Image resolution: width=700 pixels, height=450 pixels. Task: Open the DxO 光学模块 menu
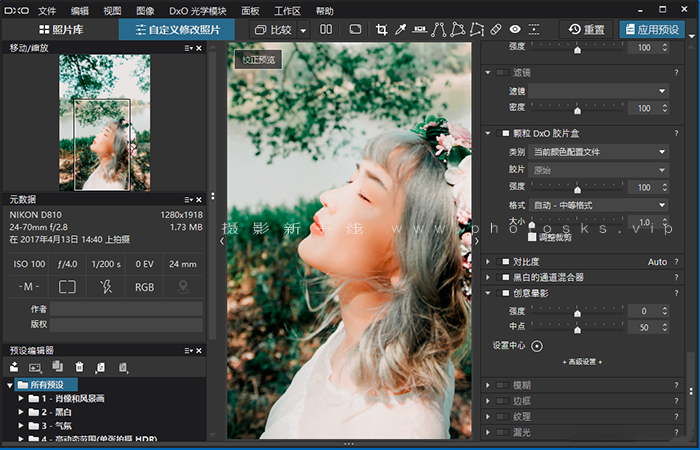point(198,11)
